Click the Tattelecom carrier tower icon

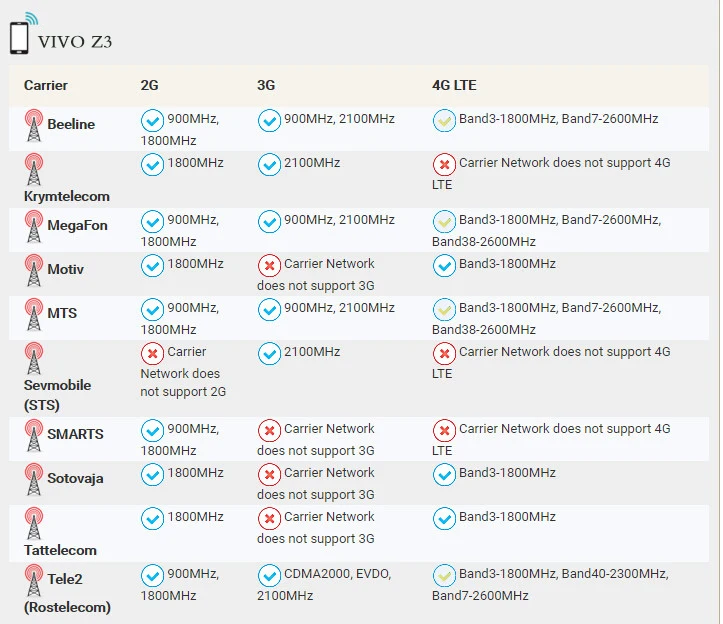(34, 523)
